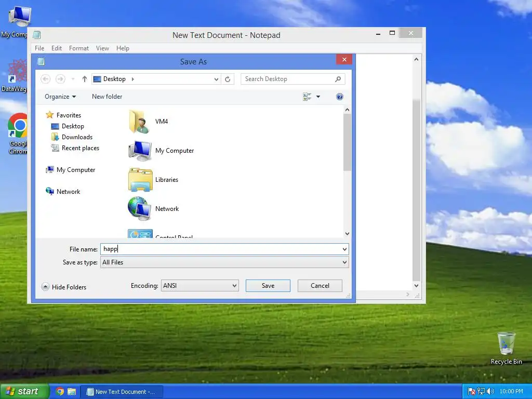The height and width of the screenshot is (399, 532).
Task: Select My Computer in navigation pane
Action: click(x=71, y=170)
